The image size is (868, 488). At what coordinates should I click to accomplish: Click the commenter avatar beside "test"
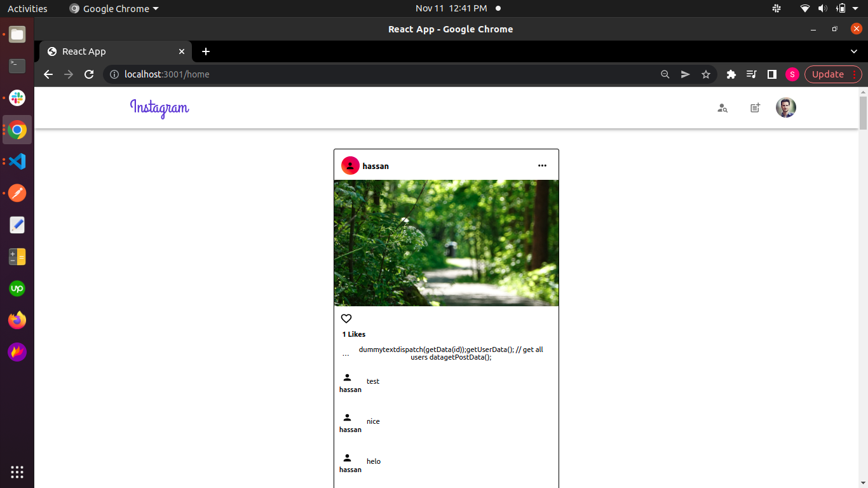348,377
